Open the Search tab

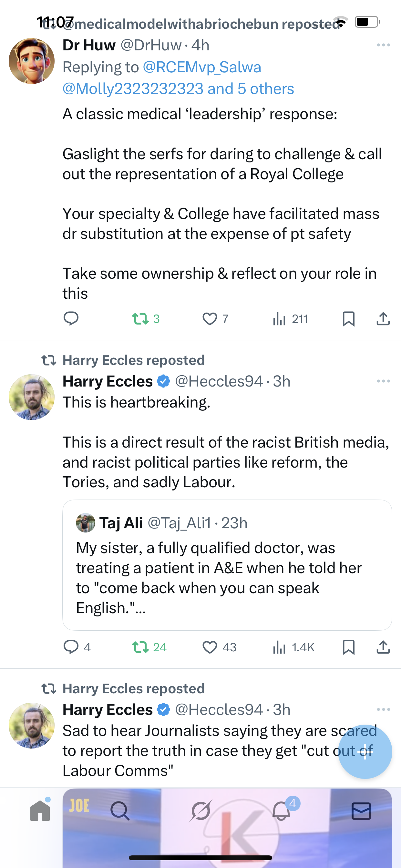[x=120, y=811]
